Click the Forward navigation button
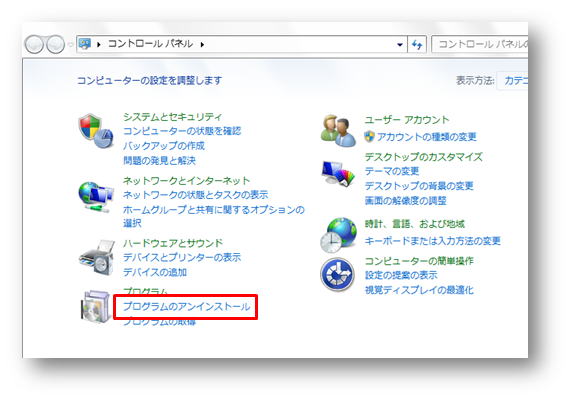570x400 pixels. (x=56, y=44)
